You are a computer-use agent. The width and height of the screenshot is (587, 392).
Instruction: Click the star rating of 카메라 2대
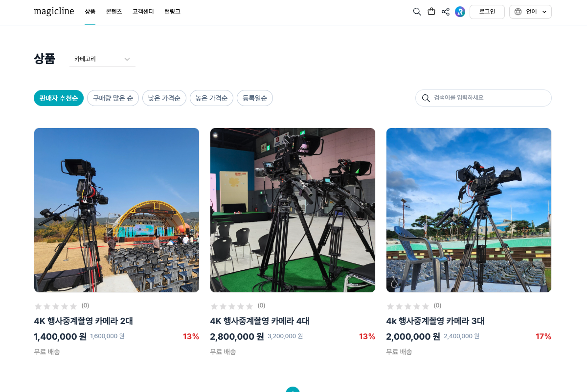pos(56,306)
